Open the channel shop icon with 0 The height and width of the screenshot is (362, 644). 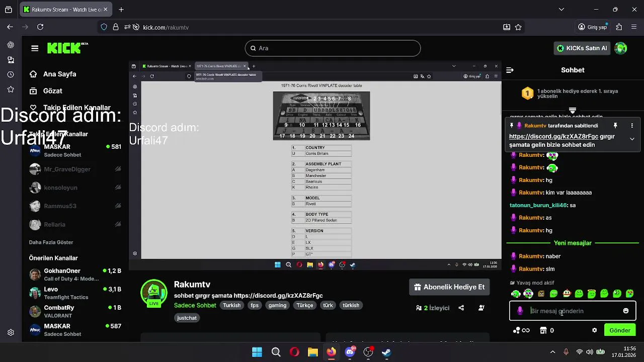click(x=547, y=330)
